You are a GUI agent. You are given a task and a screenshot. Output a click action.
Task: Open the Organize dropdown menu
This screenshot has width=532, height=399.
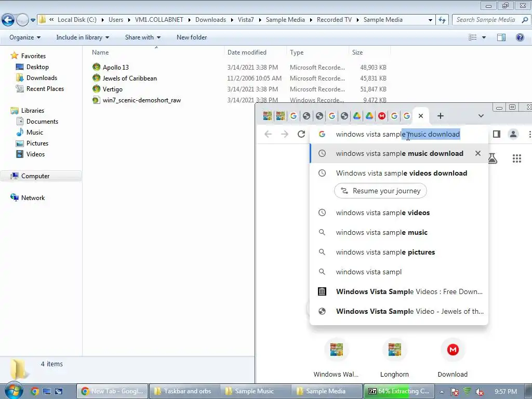click(x=25, y=37)
